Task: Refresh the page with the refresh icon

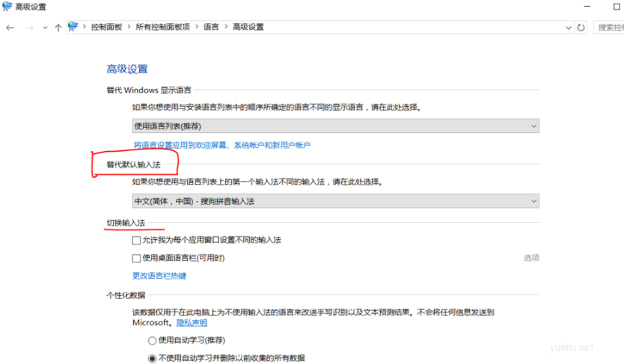Action: 581,28
